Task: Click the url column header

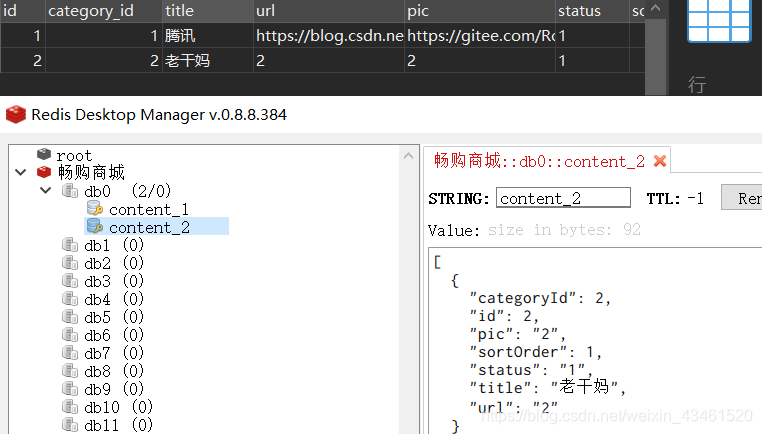Action: pos(329,11)
